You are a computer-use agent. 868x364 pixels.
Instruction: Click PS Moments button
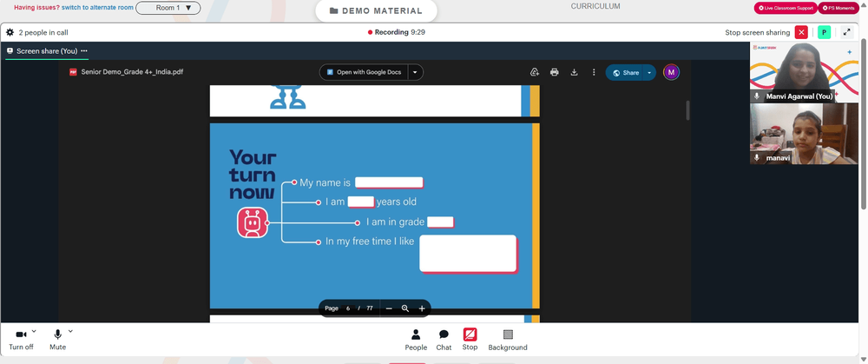838,8
